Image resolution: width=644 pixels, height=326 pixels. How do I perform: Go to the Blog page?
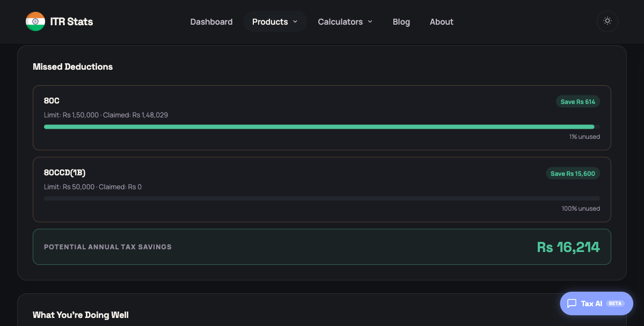pos(401,22)
